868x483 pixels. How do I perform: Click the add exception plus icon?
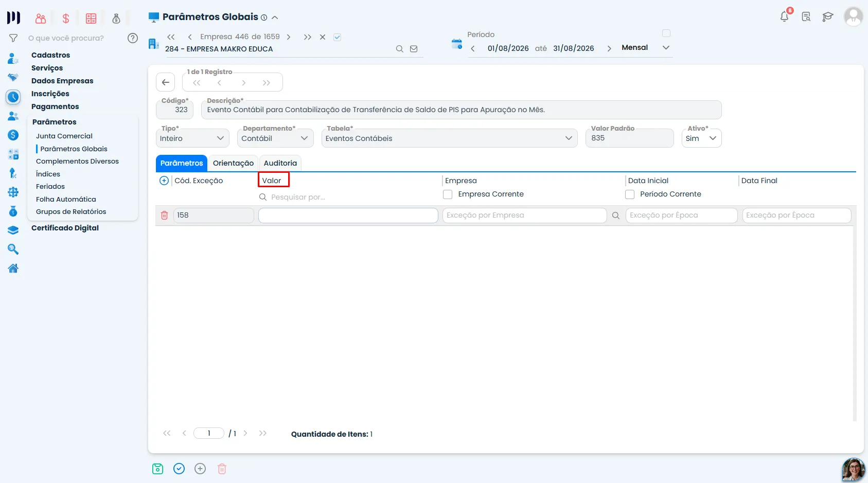tap(164, 181)
